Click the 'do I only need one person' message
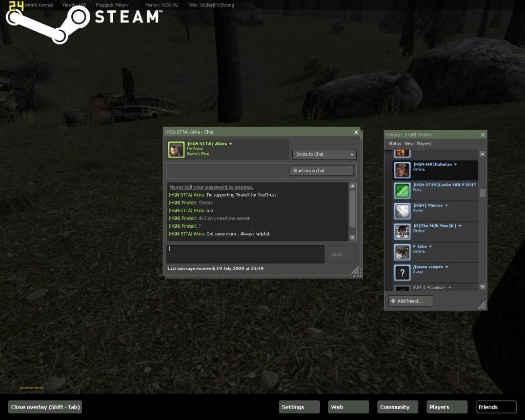Image resolution: width=525 pixels, height=420 pixels. (225, 218)
